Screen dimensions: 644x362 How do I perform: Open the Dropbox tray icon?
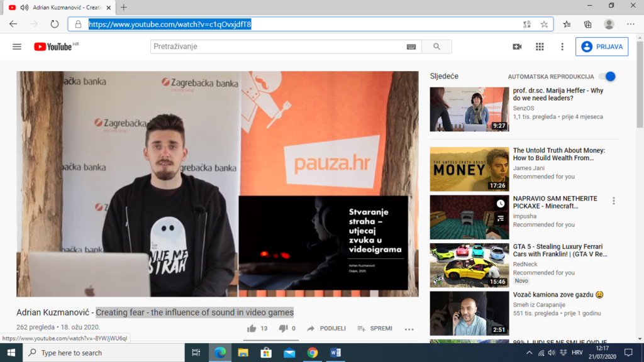click(x=563, y=353)
